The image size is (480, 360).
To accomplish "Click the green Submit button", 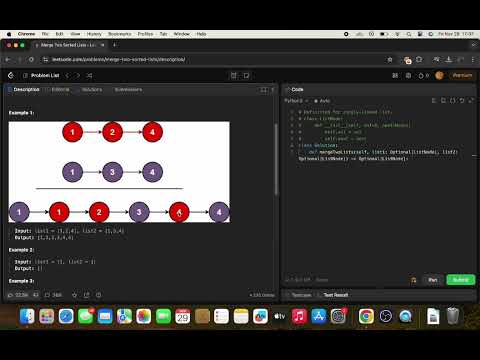I will (x=461, y=280).
